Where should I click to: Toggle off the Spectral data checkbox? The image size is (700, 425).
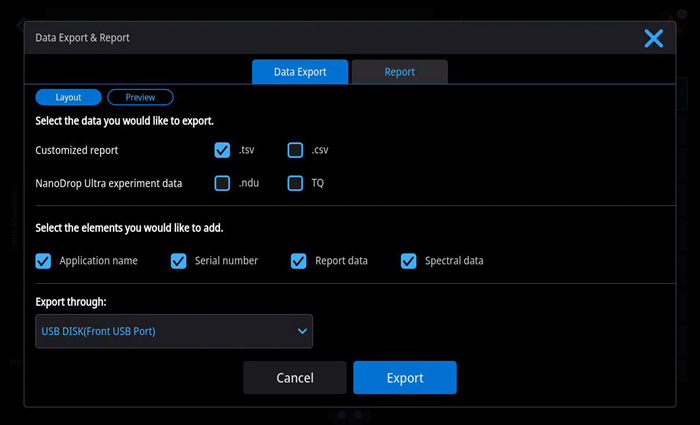pyautogui.click(x=408, y=261)
